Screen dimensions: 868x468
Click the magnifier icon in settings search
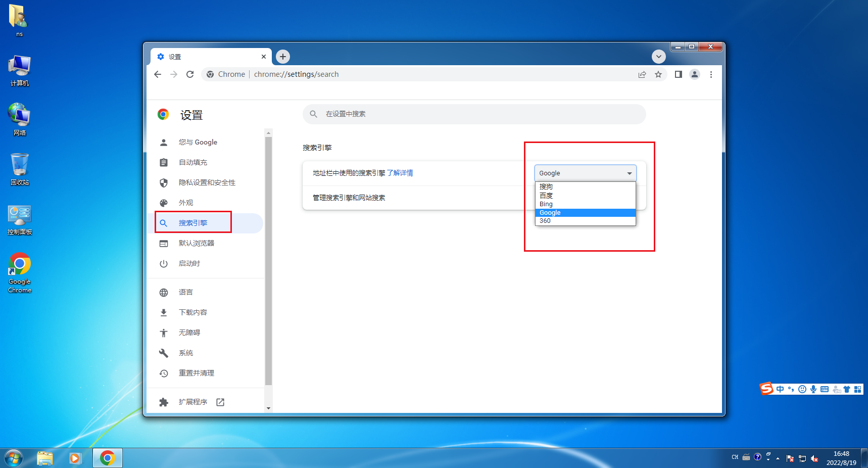click(x=313, y=114)
